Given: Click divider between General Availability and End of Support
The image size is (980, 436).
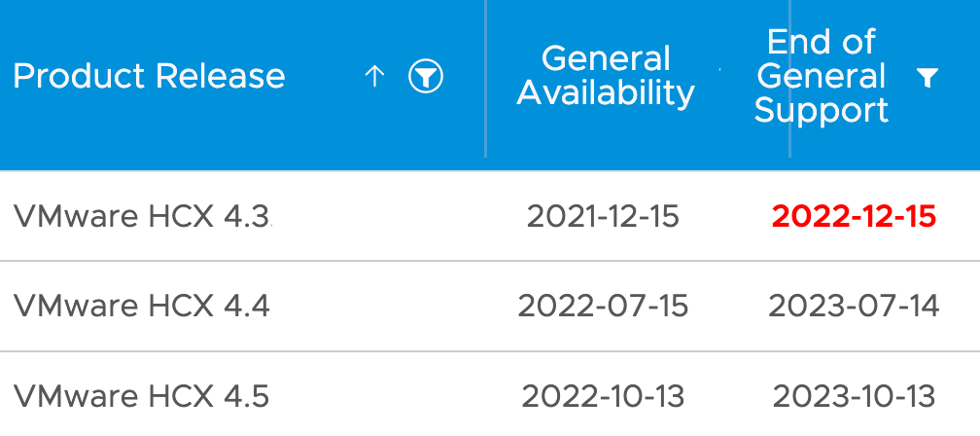Looking at the screenshot, I should [789, 78].
